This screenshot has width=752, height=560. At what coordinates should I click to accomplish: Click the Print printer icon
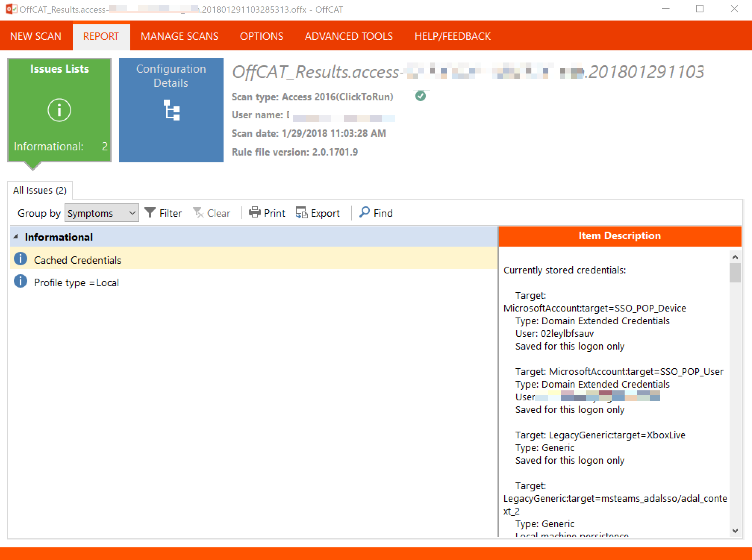pos(255,212)
